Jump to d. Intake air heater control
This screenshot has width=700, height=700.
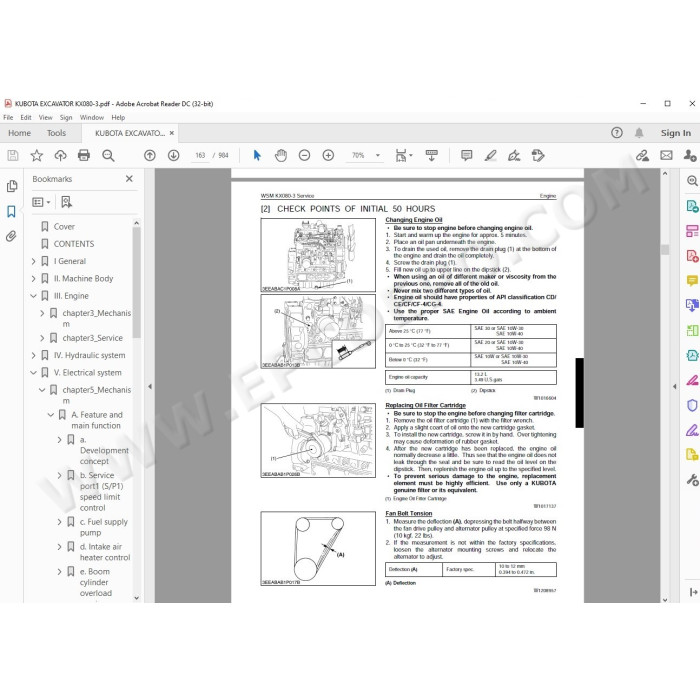click(105, 552)
